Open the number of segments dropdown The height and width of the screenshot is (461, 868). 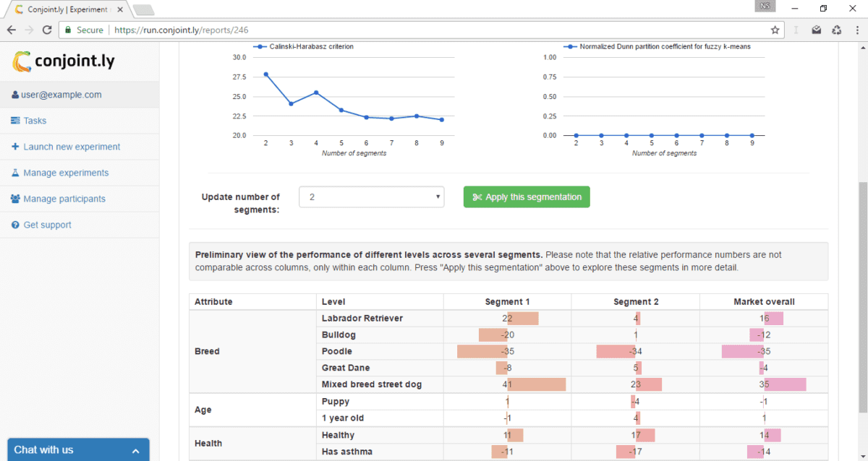click(x=372, y=197)
